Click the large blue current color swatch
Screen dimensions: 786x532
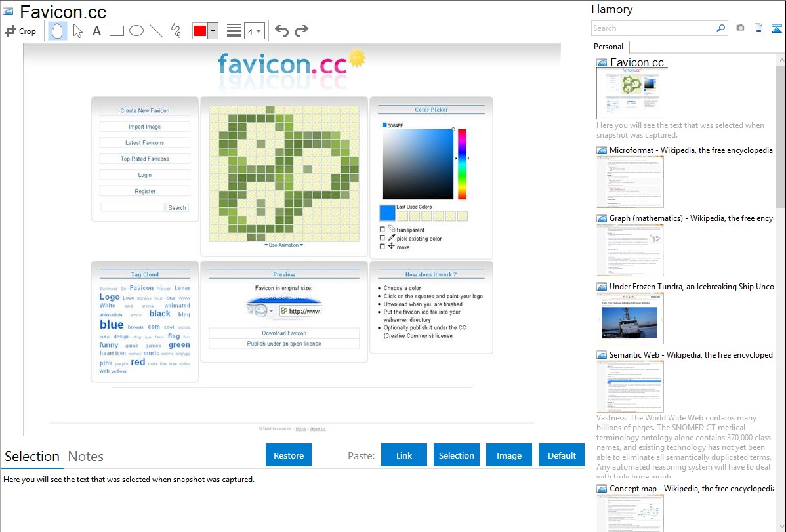click(x=388, y=213)
